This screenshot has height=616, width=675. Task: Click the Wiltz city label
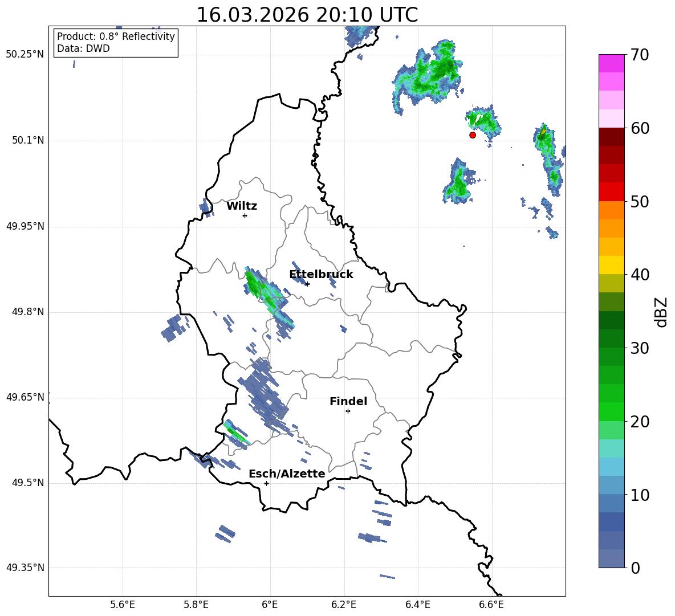pos(242,206)
